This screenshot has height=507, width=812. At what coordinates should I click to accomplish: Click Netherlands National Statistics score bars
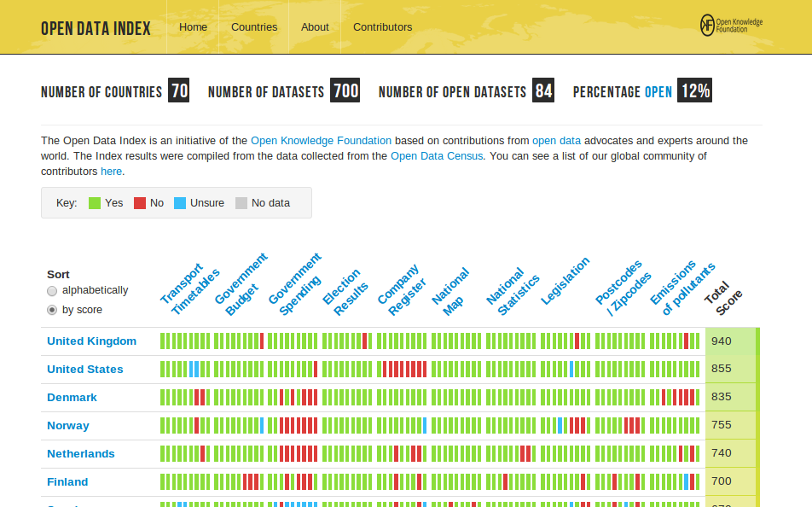pyautogui.click(x=511, y=453)
